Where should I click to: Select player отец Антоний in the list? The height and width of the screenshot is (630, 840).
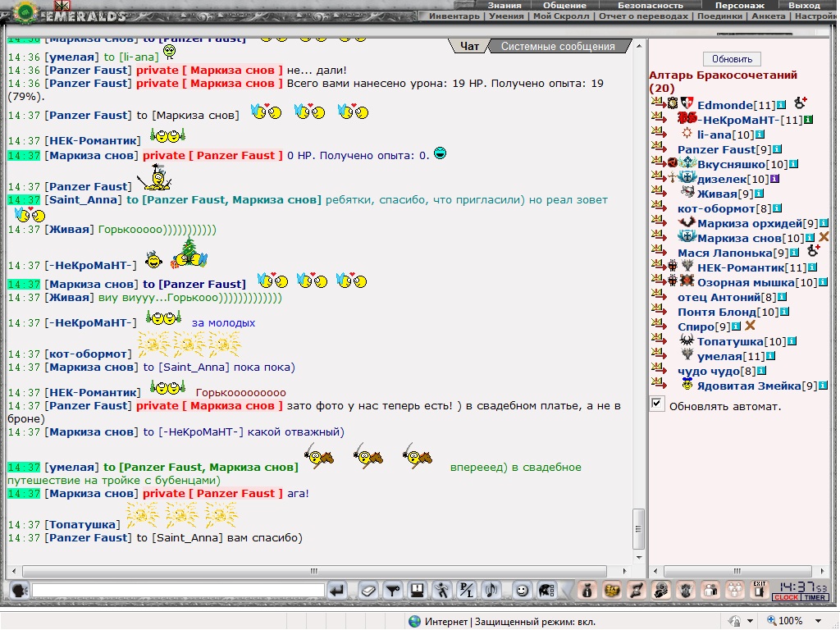[x=719, y=297]
